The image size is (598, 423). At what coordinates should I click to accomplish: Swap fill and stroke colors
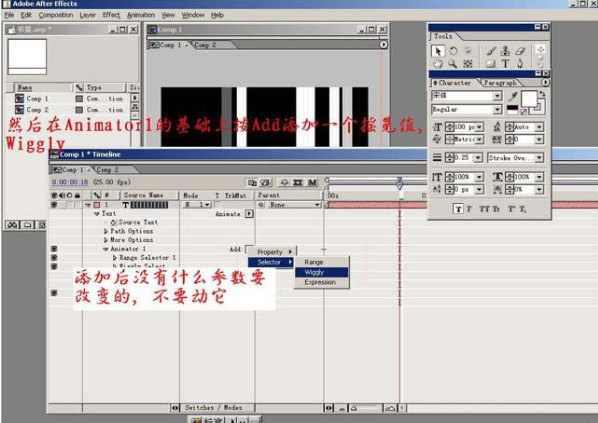click(x=543, y=93)
